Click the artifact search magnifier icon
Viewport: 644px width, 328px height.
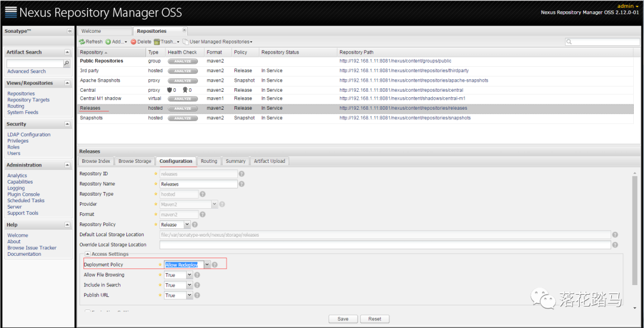(67, 63)
